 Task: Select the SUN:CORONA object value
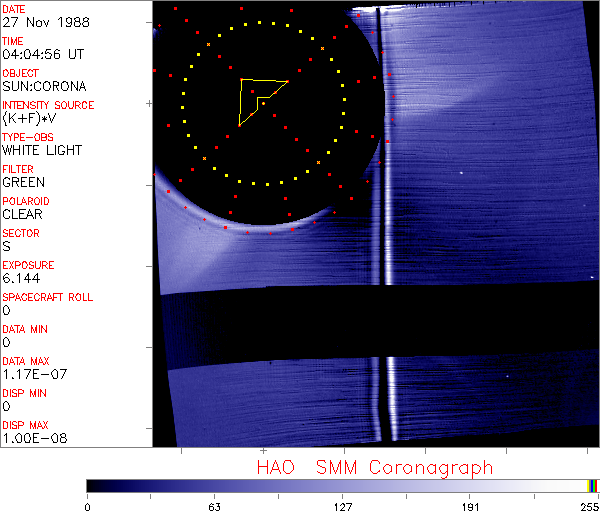click(44, 86)
